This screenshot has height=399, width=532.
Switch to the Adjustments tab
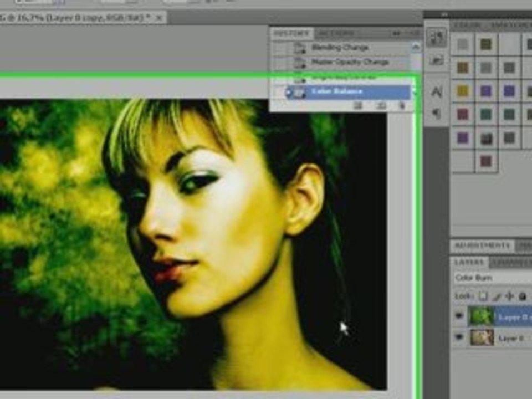point(482,245)
